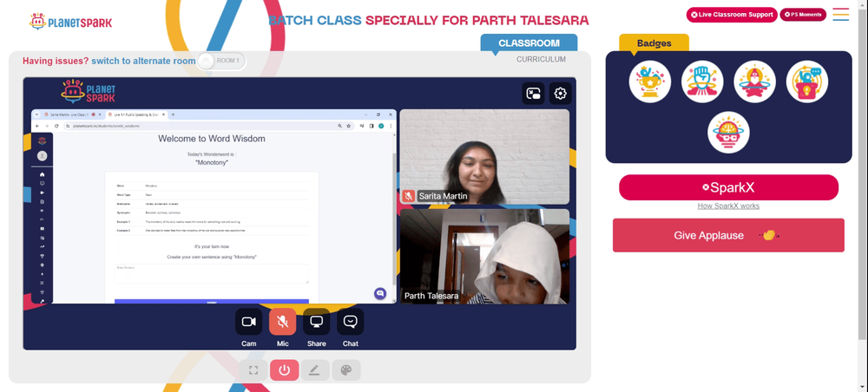Image resolution: width=868 pixels, height=392 pixels.
Task: Select the pencil annotation tool
Action: pos(315,369)
